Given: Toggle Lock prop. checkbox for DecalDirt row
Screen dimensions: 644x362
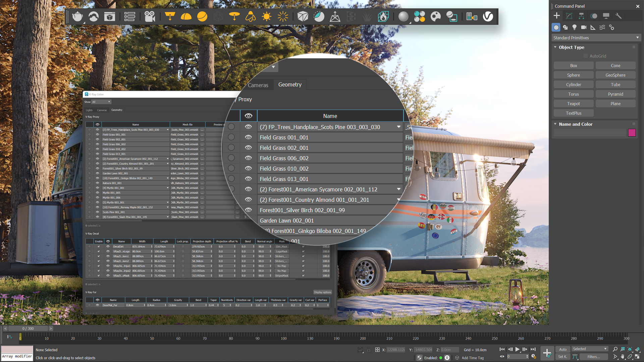Looking at the screenshot, I should 183,247.
